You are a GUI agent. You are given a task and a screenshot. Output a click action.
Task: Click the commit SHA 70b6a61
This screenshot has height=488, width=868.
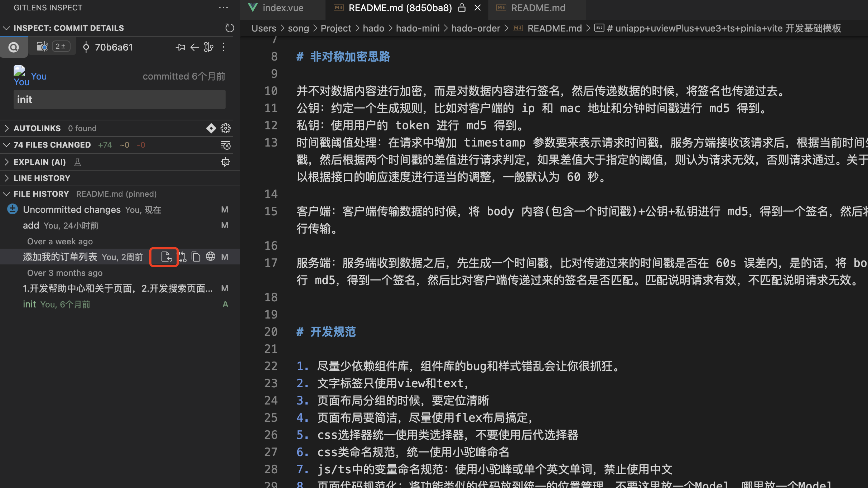coord(113,47)
